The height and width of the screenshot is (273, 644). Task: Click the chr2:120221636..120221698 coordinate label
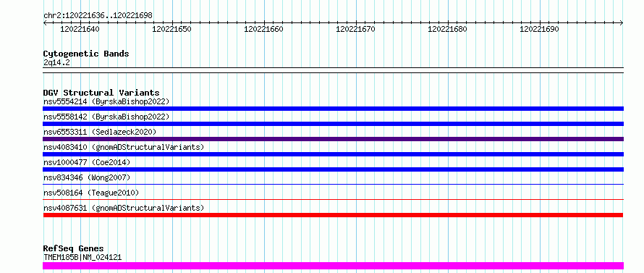(x=98, y=15)
